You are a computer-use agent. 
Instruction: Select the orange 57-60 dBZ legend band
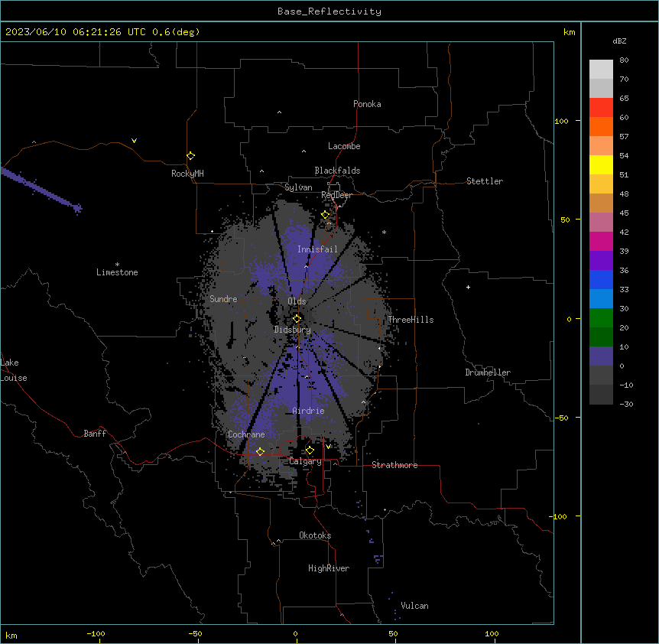click(601, 126)
